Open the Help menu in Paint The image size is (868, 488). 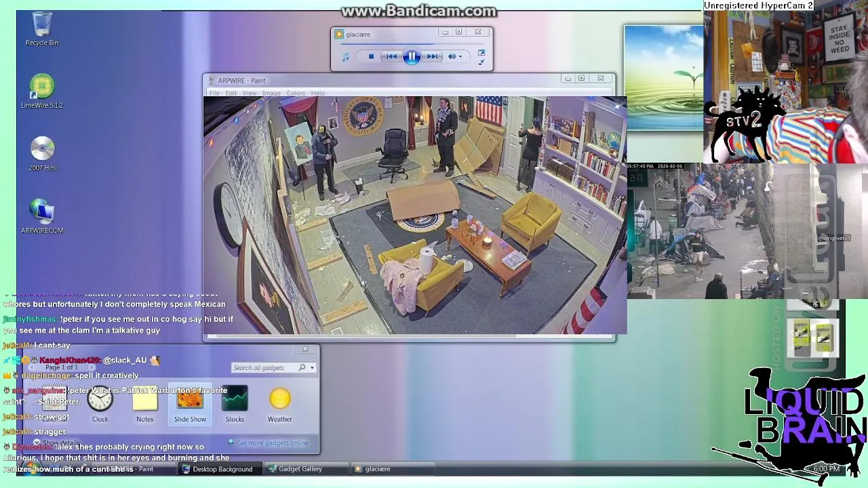[317, 93]
